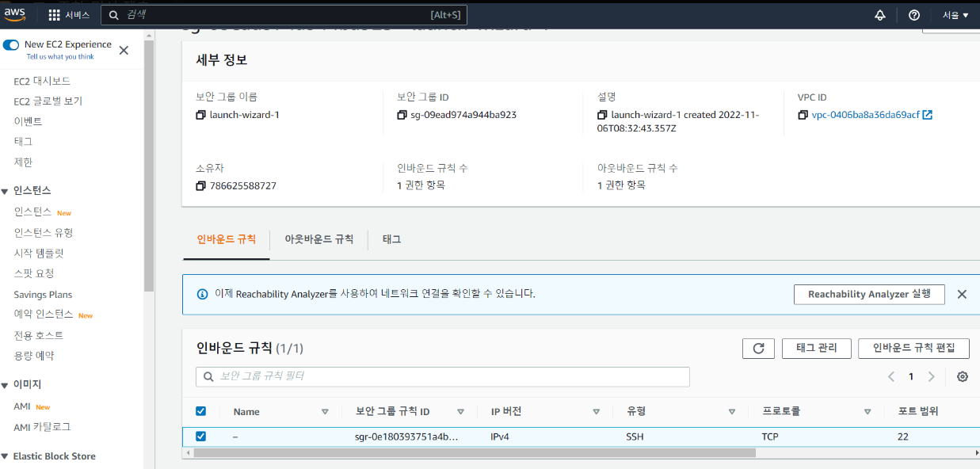Click Tell us what you think link
This screenshot has width=980, height=469.
(60, 57)
